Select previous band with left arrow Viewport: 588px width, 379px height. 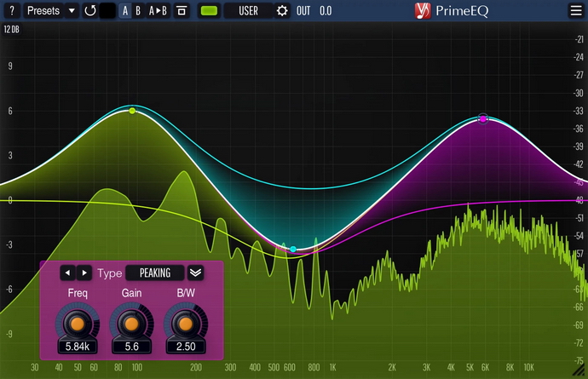(x=68, y=273)
